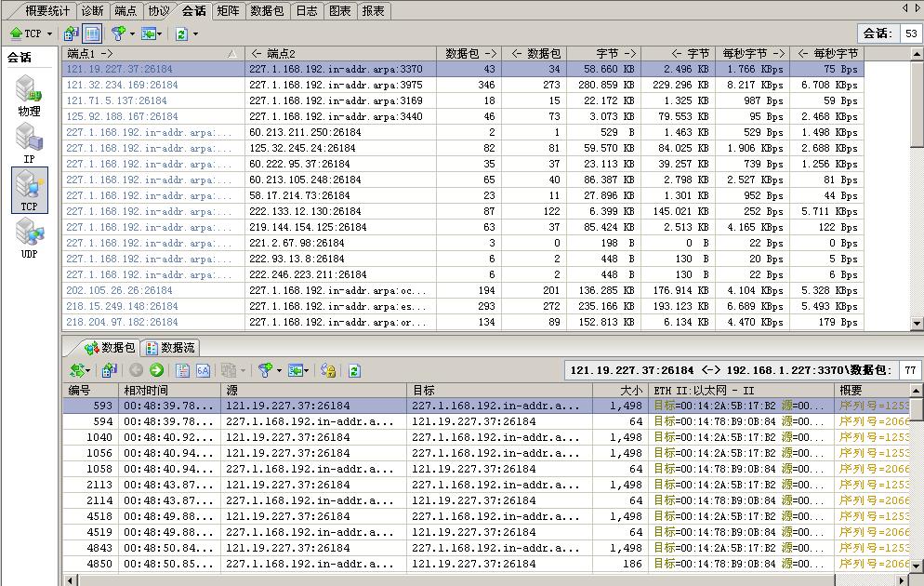Sort by the 端点1 column header
924x586 pixels.
pos(149,54)
